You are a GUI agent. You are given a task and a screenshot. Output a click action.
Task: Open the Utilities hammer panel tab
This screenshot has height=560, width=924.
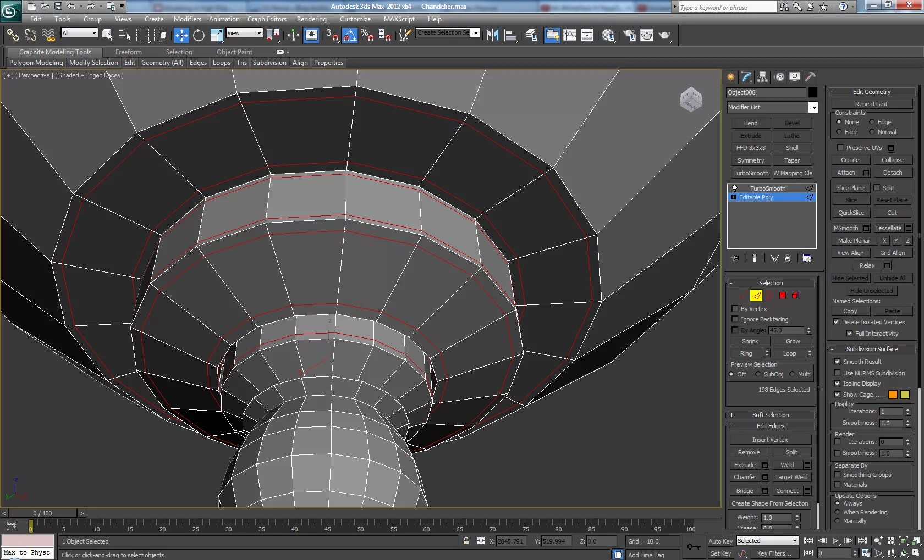tap(810, 77)
